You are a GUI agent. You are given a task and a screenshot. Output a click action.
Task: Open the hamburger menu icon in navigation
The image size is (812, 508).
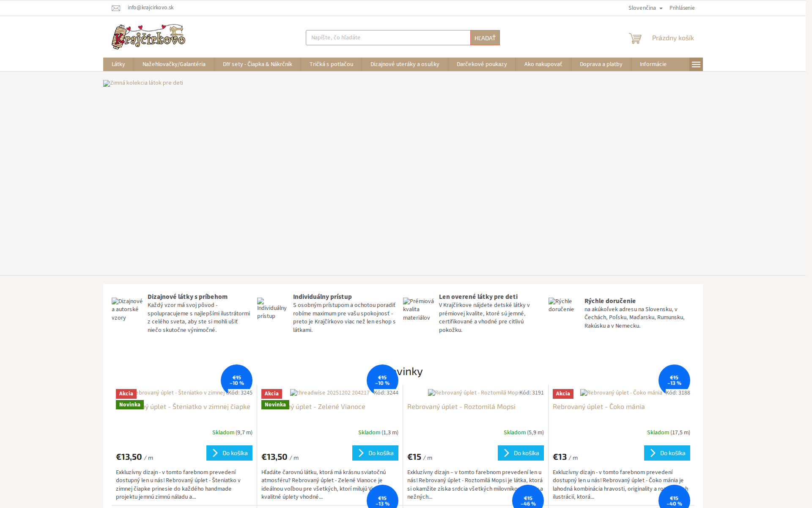pos(696,64)
